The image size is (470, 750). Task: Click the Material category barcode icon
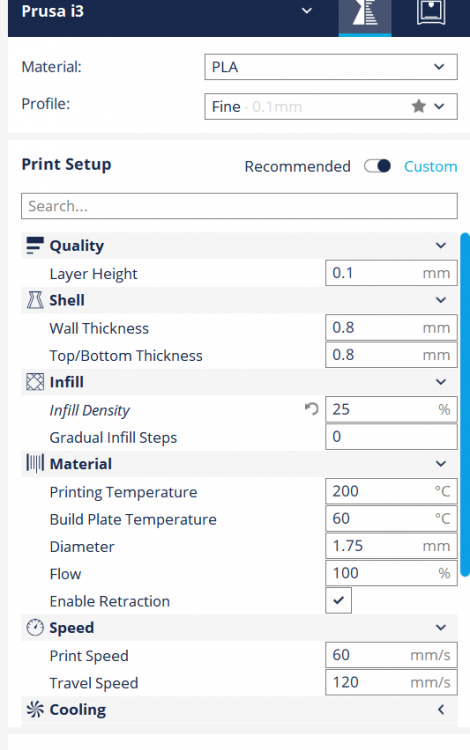(35, 463)
